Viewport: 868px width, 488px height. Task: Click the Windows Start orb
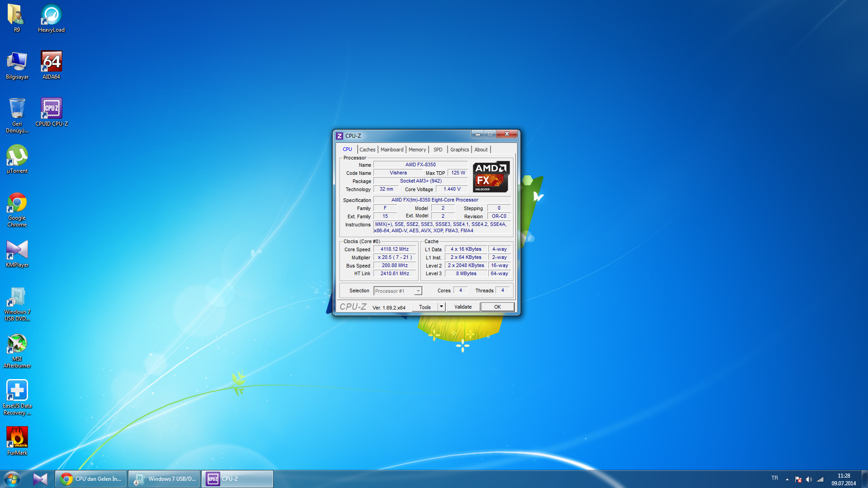click(12, 479)
